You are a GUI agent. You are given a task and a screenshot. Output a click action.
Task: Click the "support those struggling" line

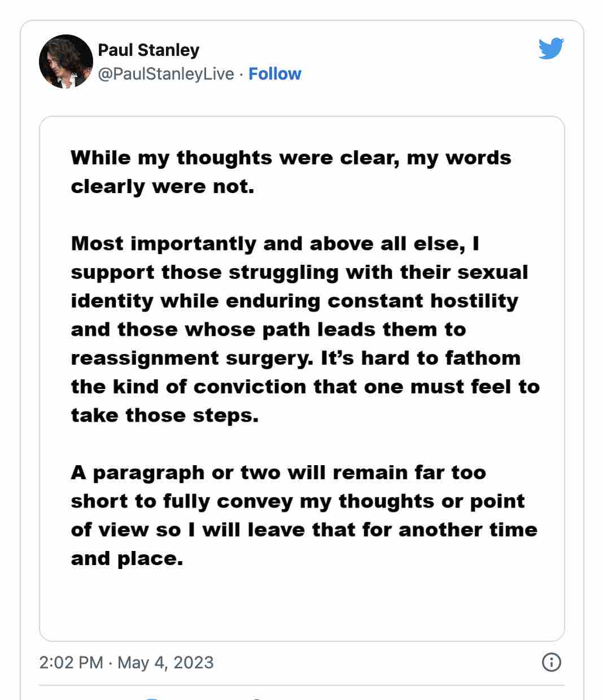point(299,273)
